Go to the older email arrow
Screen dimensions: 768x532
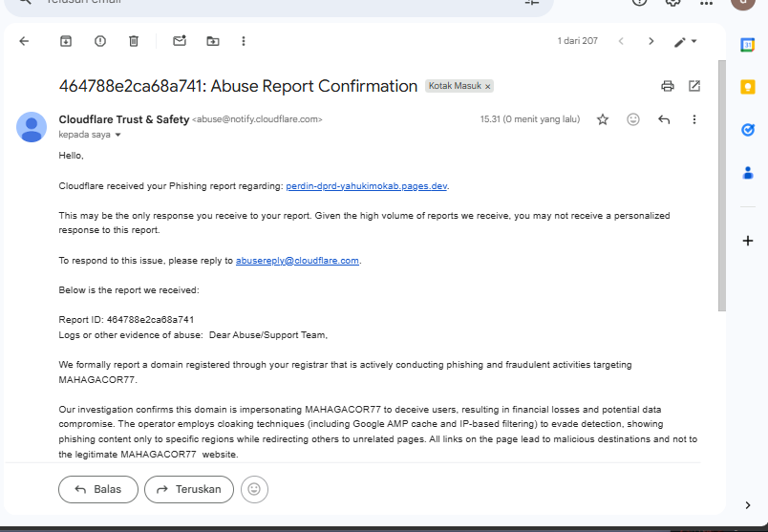coord(651,41)
